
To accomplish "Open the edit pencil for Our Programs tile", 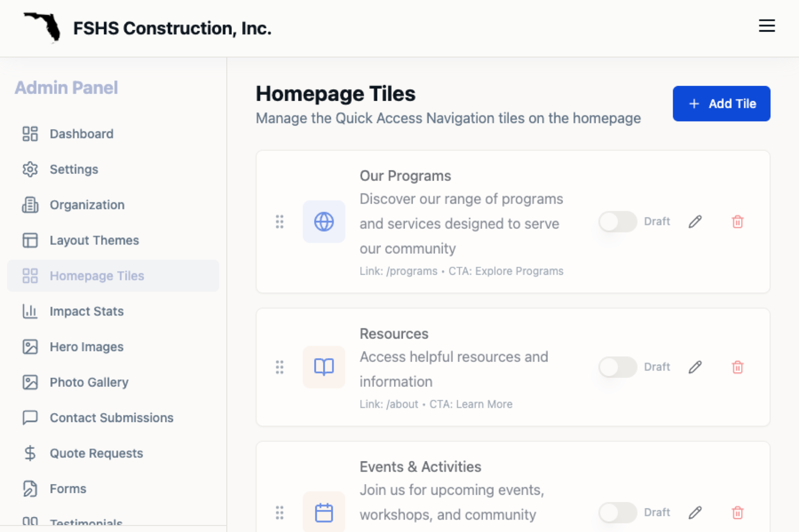I will tap(695, 222).
